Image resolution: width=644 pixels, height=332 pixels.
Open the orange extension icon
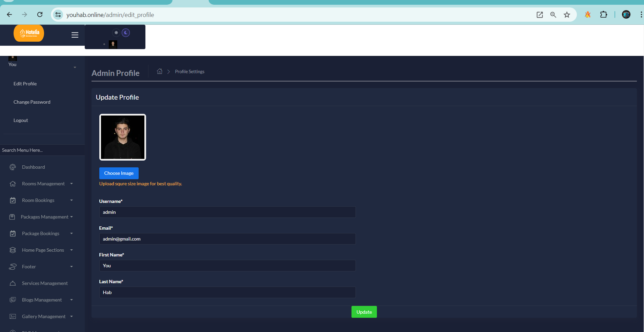coord(588,15)
